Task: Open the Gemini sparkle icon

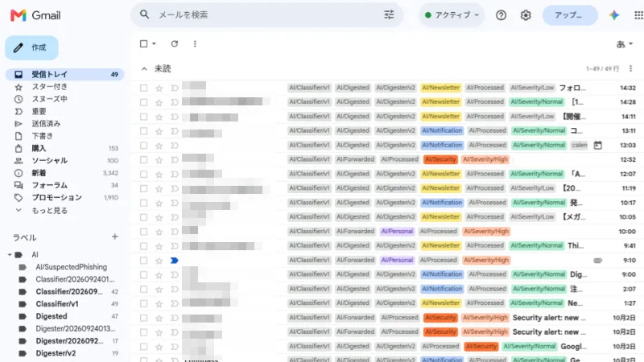Action: (x=614, y=15)
